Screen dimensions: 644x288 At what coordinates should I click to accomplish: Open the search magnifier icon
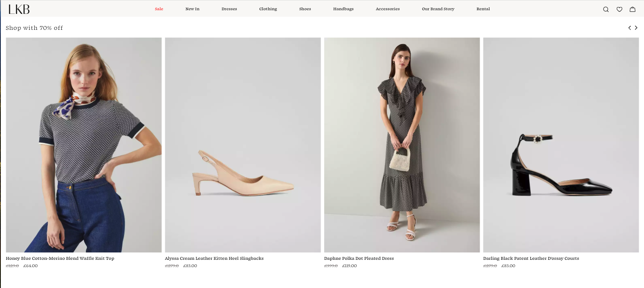(606, 9)
